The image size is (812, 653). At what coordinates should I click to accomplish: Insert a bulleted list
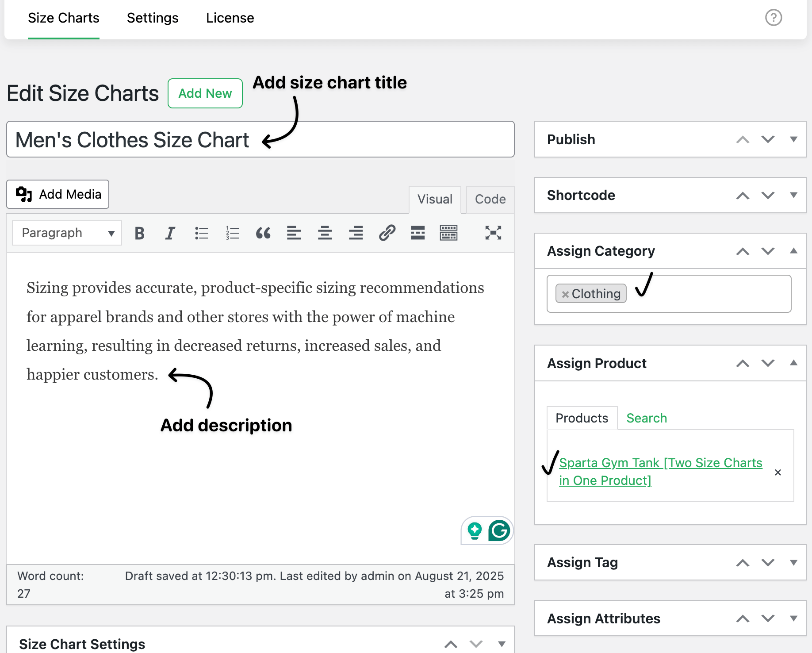[x=201, y=233]
